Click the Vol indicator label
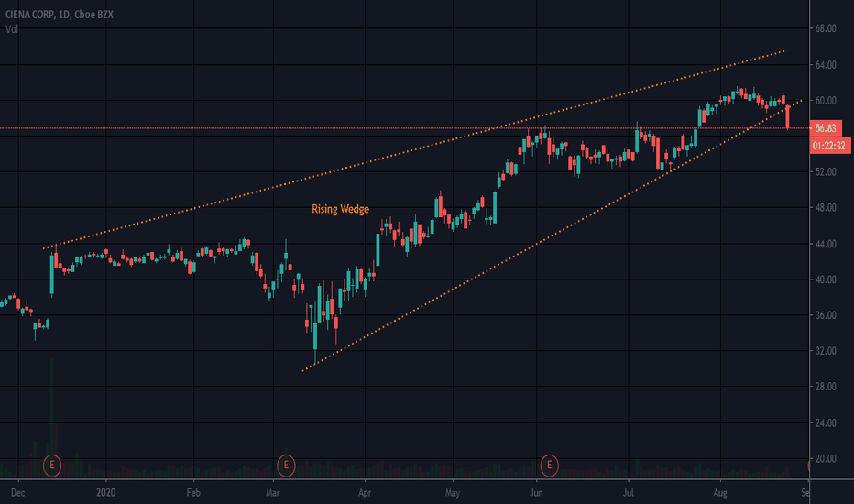This screenshot has width=854, height=504. tap(11, 29)
